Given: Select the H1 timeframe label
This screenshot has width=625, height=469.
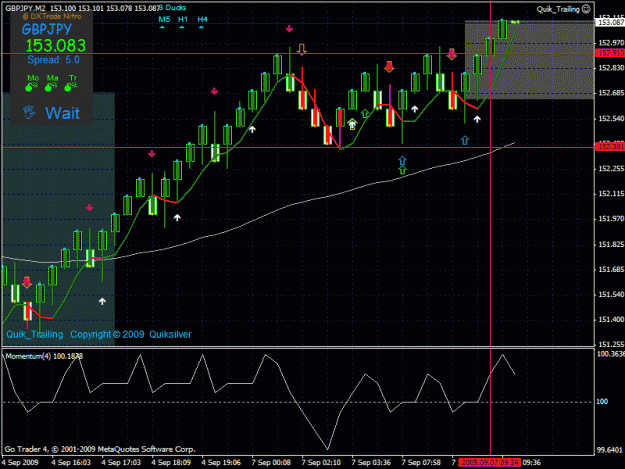Looking at the screenshot, I should pos(183,19).
